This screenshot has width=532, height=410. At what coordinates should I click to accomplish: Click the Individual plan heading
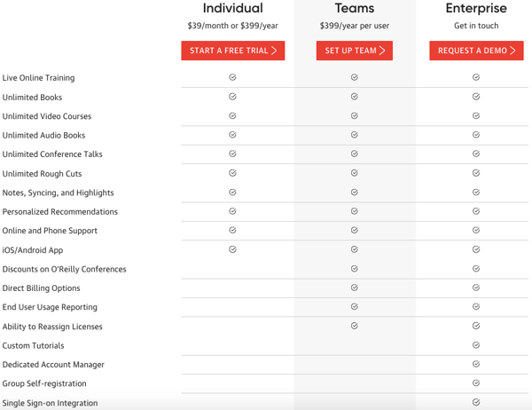tap(232, 8)
